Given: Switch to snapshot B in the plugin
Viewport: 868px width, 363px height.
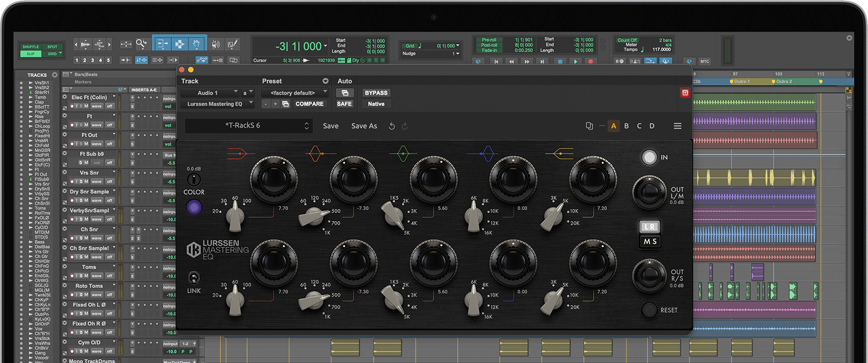Looking at the screenshot, I should [627, 126].
